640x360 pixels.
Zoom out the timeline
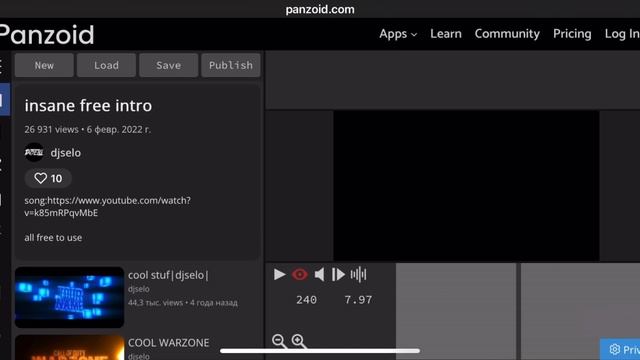(279, 341)
